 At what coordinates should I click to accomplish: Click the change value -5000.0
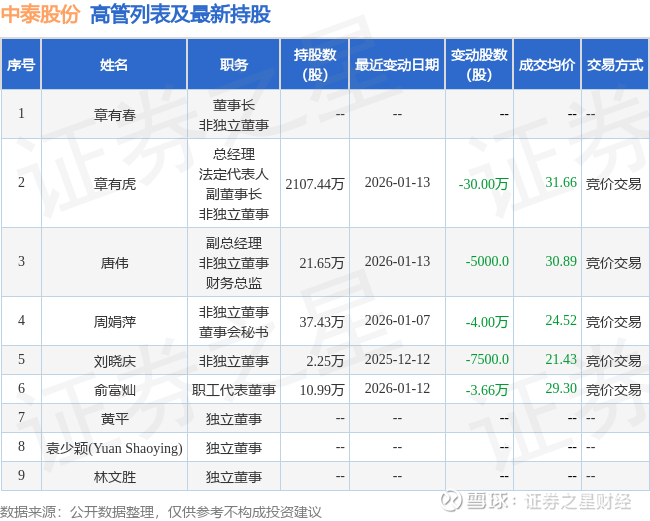tap(487, 262)
